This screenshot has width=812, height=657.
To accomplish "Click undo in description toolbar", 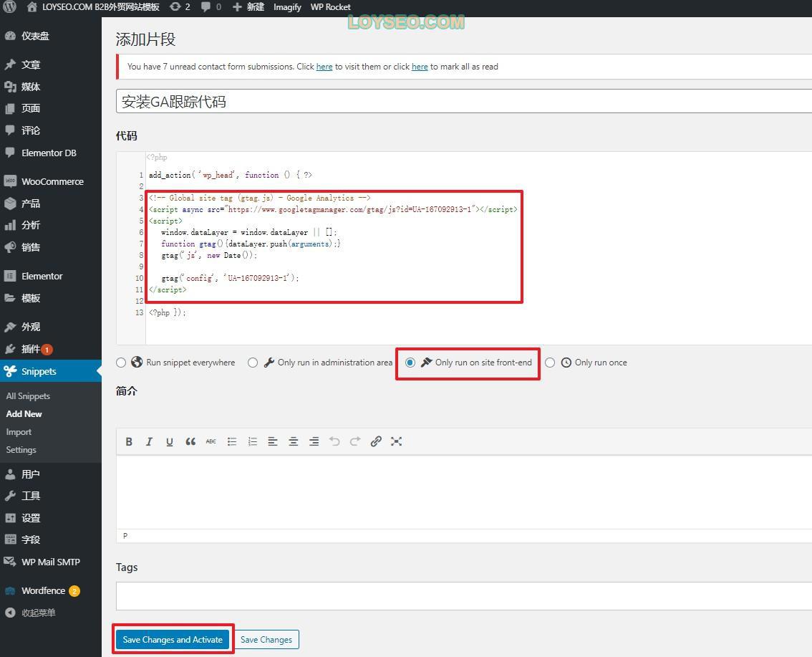I will (x=334, y=441).
